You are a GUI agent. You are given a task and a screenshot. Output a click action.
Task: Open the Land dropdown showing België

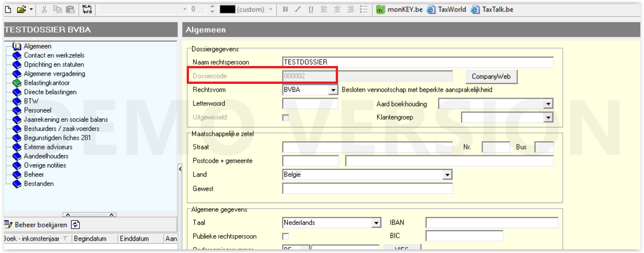point(447,175)
